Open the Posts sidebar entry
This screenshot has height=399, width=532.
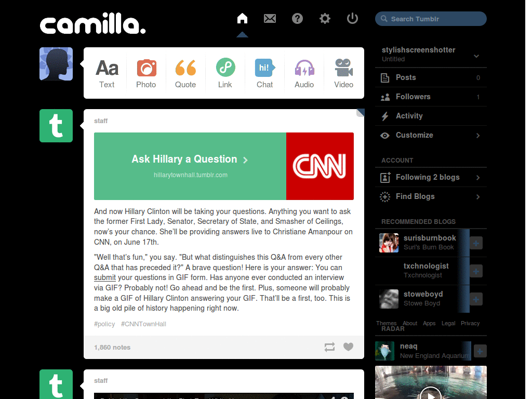(431, 77)
